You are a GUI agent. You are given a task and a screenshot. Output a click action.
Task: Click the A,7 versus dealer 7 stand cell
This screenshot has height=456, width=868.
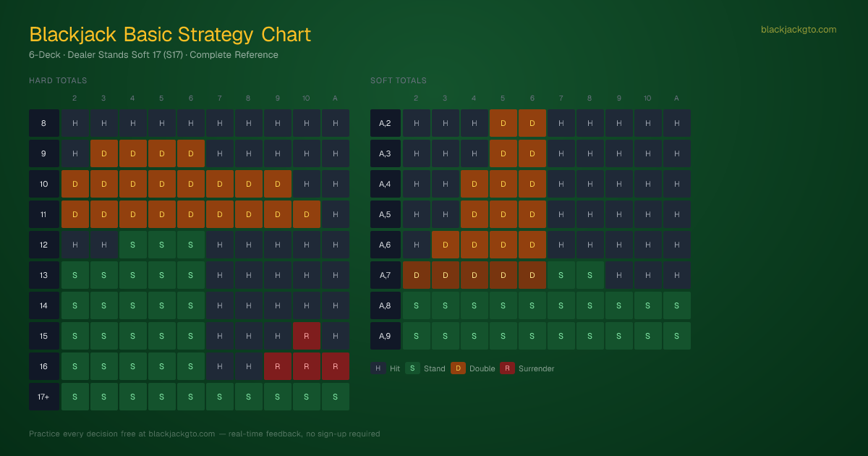click(x=561, y=275)
